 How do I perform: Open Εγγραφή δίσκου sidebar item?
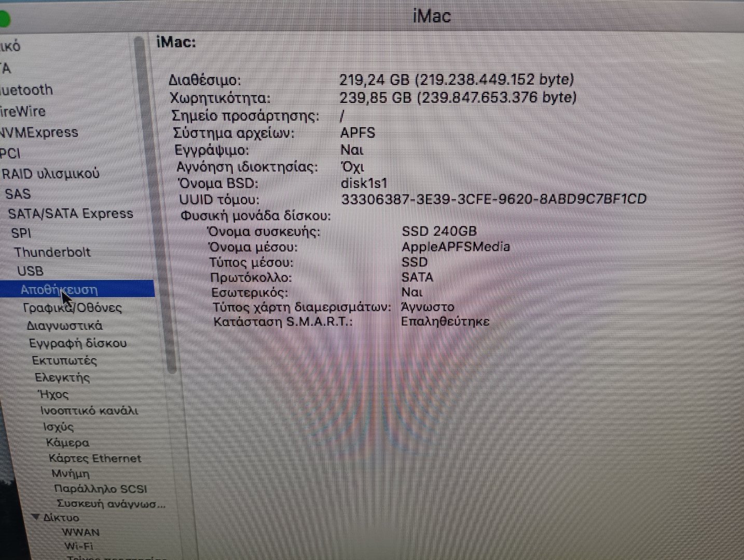78,343
